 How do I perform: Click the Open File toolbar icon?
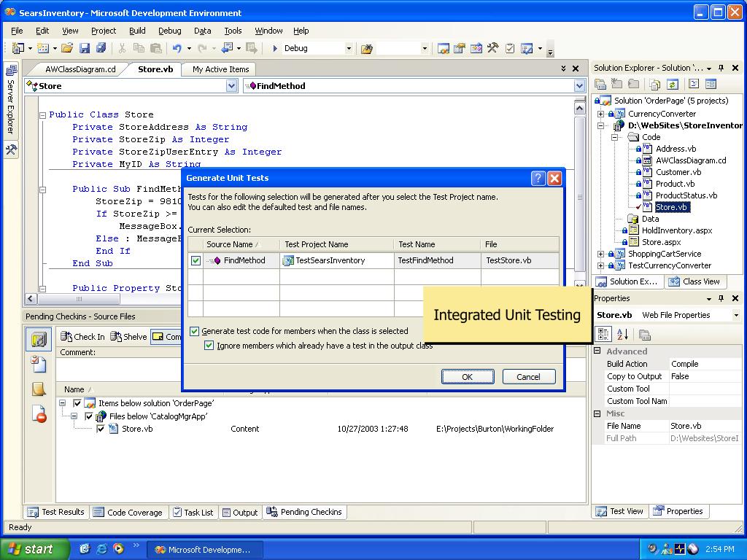pos(66,48)
